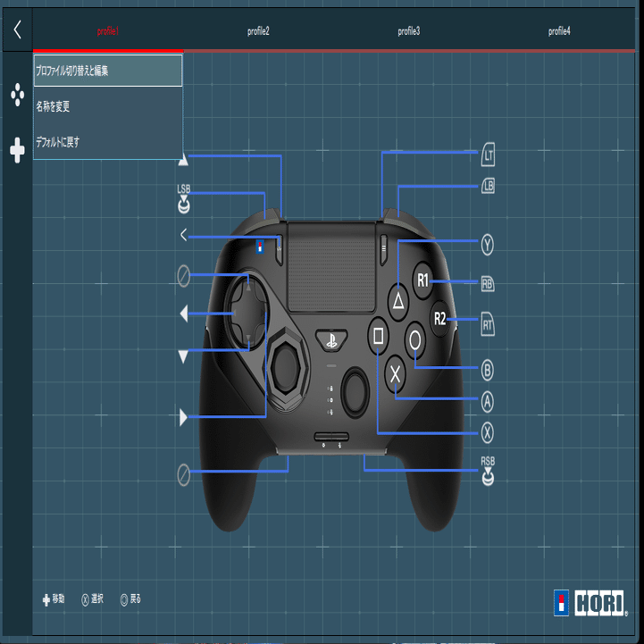The width and height of the screenshot is (644, 644).
Task: Select the LSB stick-click mapping icon
Action: [184, 199]
